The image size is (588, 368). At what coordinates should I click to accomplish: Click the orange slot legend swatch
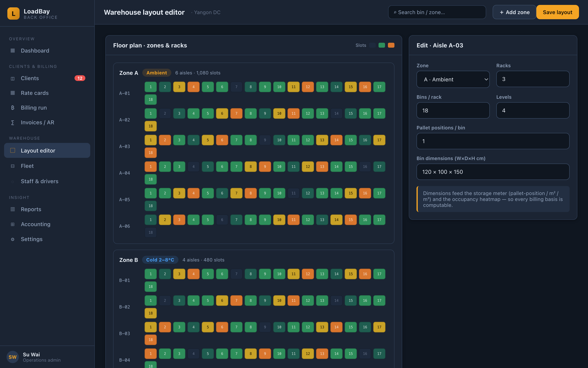[391, 45]
